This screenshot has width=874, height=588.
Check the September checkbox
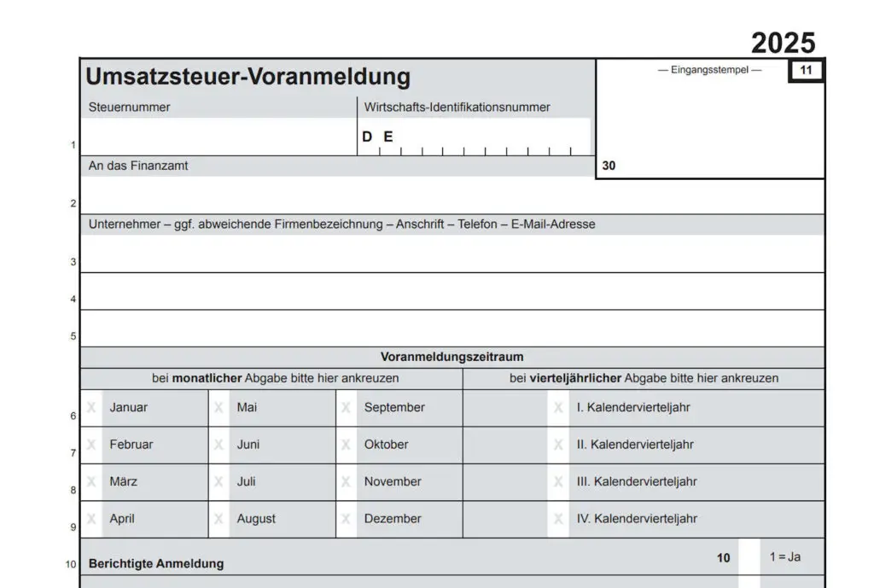[347, 408]
